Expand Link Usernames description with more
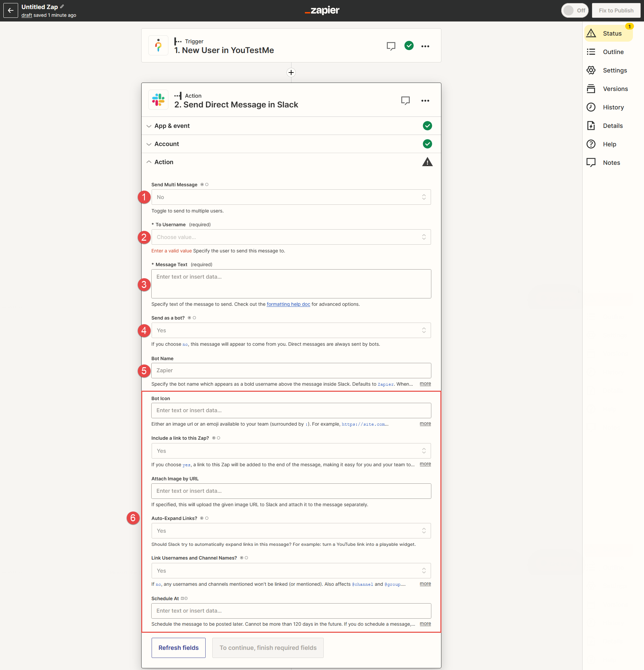 click(425, 584)
